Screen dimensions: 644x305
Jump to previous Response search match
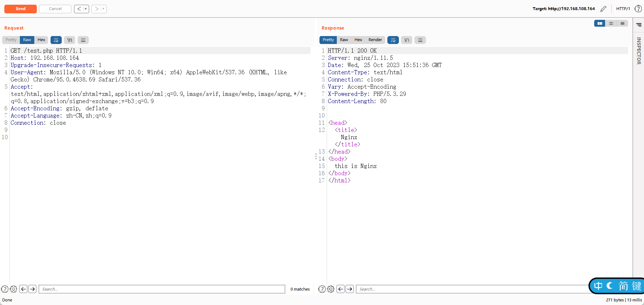(341, 289)
